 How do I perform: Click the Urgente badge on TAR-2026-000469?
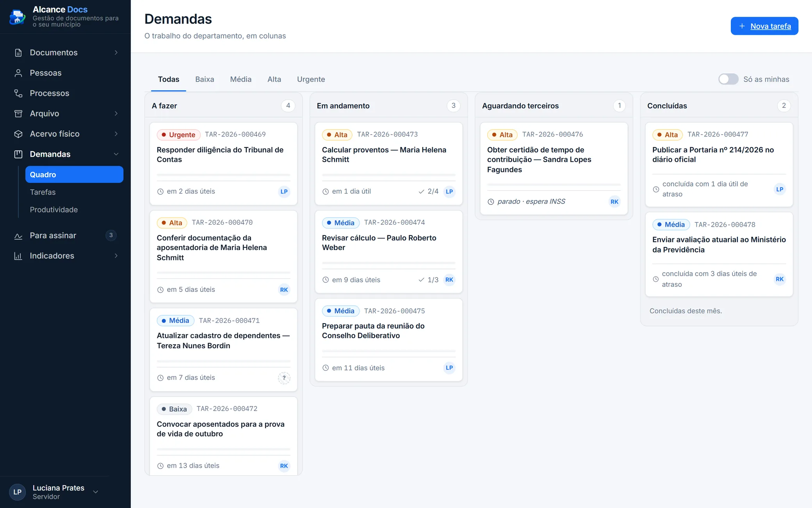(x=178, y=135)
